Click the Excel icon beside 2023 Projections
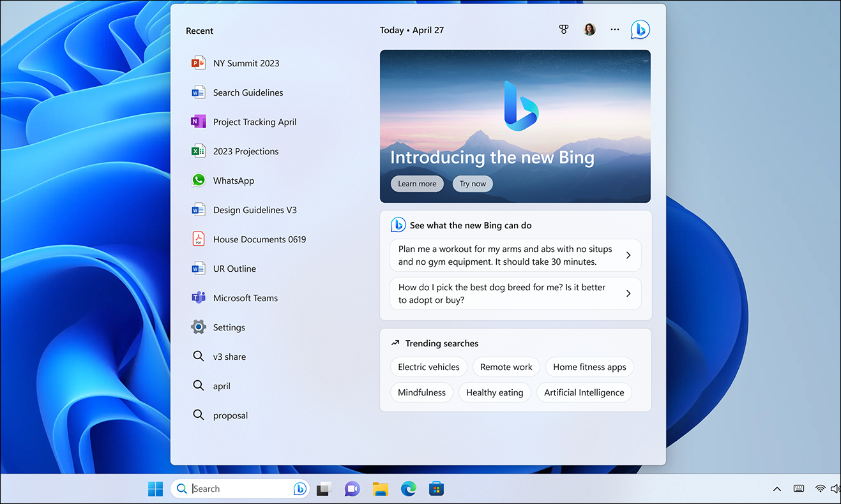Image resolution: width=841 pixels, height=504 pixels. pyautogui.click(x=199, y=151)
